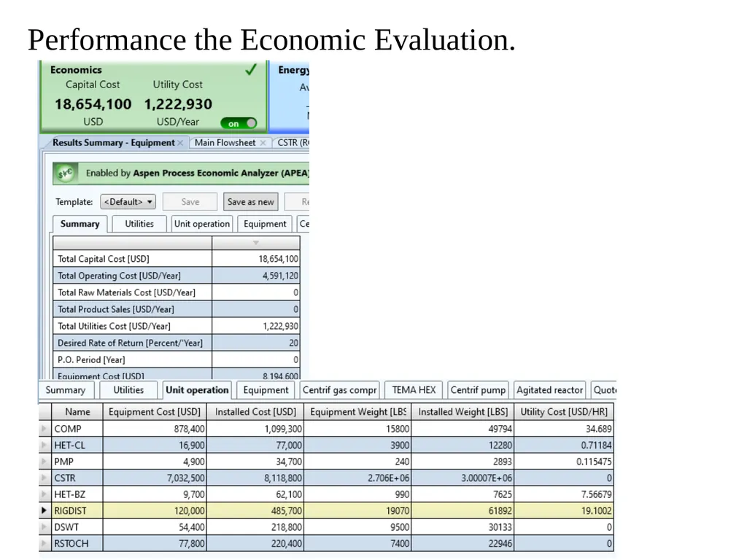Image resolution: width=747 pixels, height=560 pixels.
Task: Open the lower Summary tab
Action: pyautogui.click(x=65, y=390)
